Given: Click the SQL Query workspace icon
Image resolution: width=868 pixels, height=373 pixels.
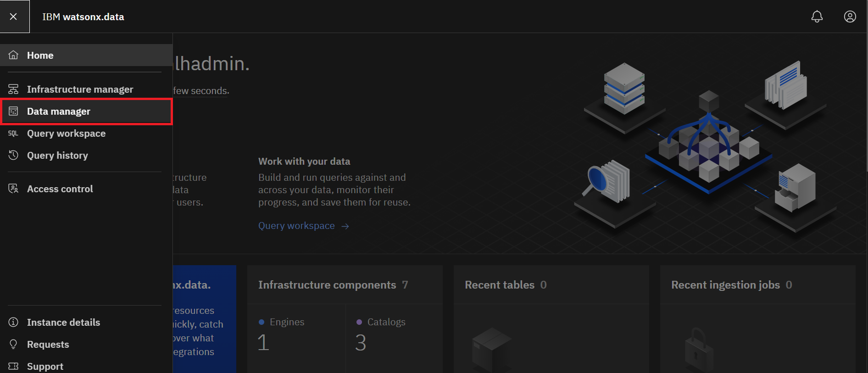Looking at the screenshot, I should coord(13,134).
